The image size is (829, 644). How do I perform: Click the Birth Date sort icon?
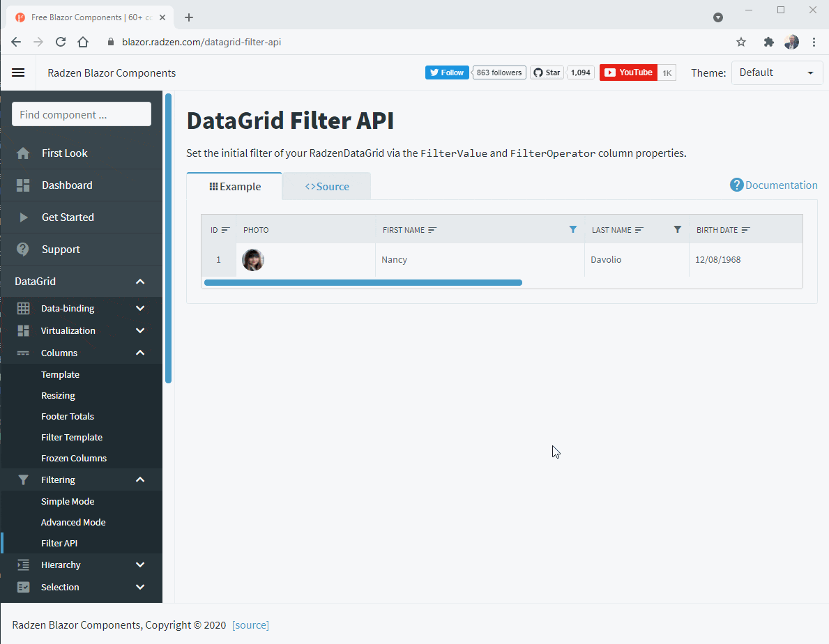[745, 230]
